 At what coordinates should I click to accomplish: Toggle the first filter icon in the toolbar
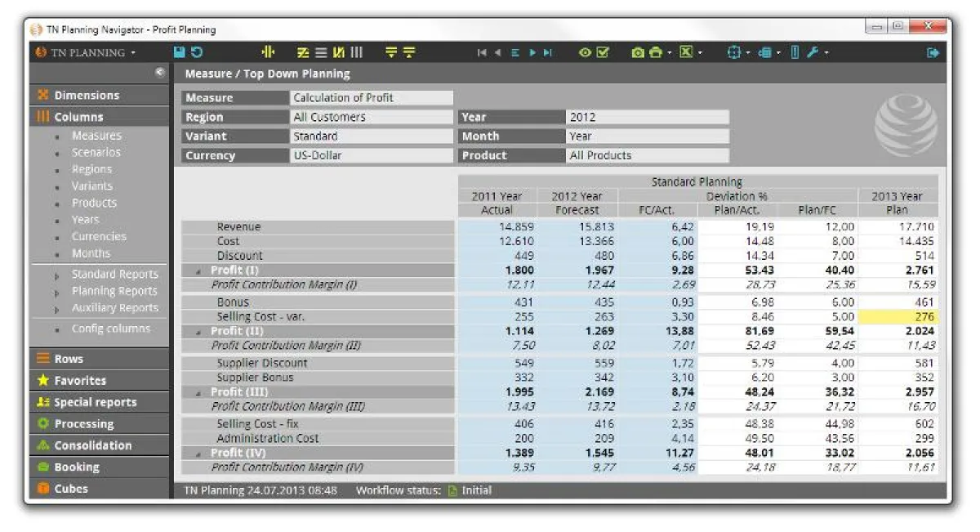coord(392,52)
